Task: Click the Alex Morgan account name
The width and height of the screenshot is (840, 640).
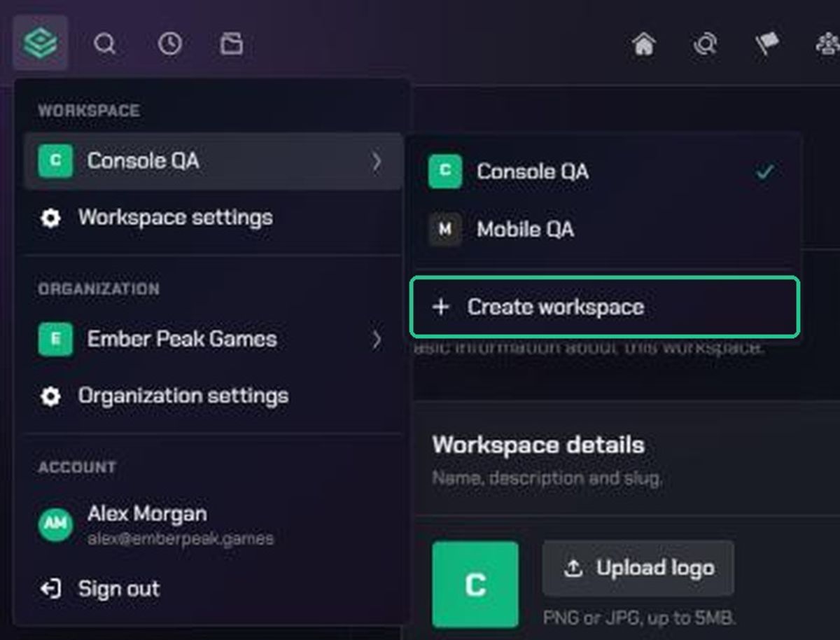Action: (x=147, y=513)
